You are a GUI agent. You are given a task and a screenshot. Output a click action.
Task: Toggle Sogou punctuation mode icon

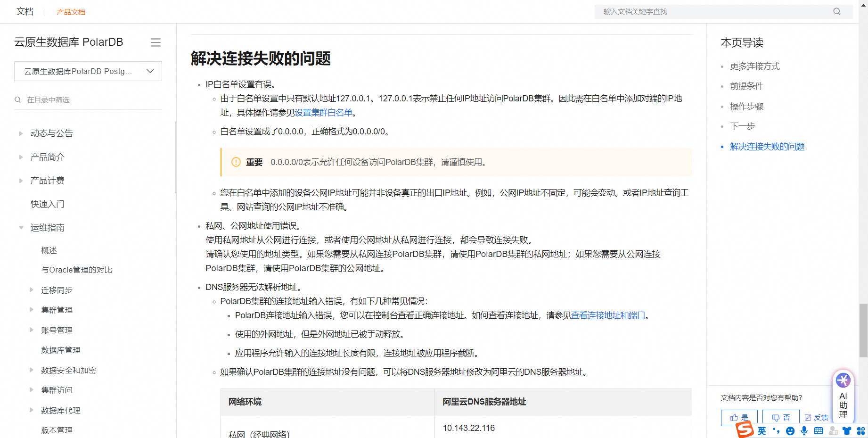click(x=776, y=430)
